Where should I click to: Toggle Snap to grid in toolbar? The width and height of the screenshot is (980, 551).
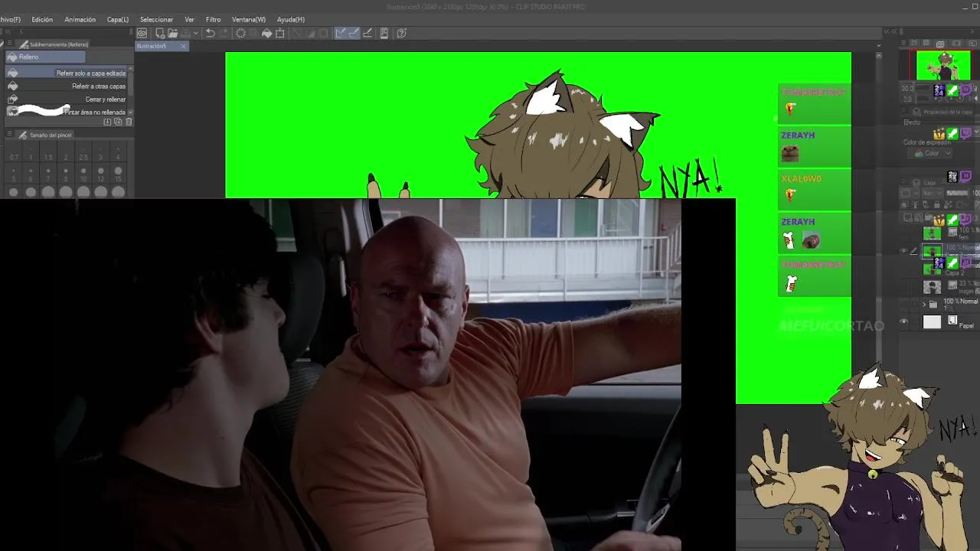(x=367, y=33)
